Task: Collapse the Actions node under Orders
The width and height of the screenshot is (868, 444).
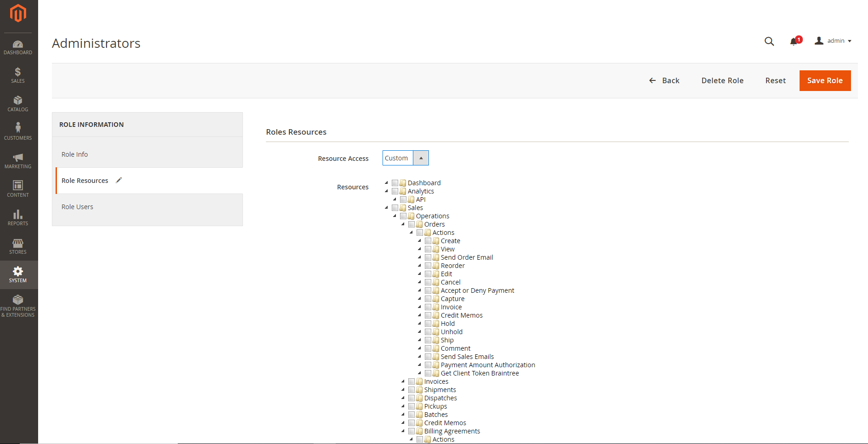Action: [411, 232]
